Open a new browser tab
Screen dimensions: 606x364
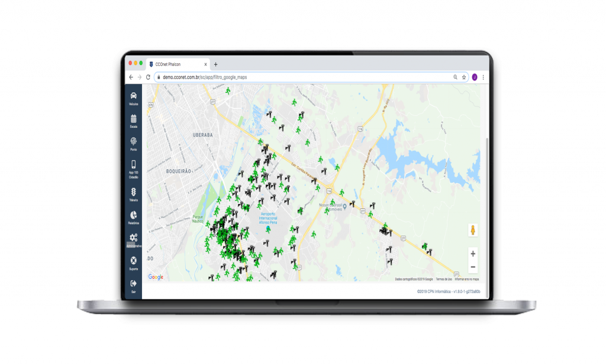point(216,65)
